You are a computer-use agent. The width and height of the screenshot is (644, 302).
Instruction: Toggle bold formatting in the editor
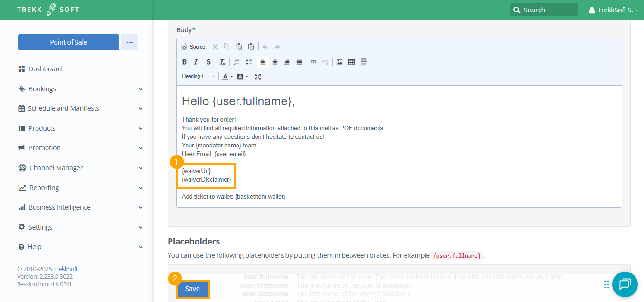coord(185,62)
